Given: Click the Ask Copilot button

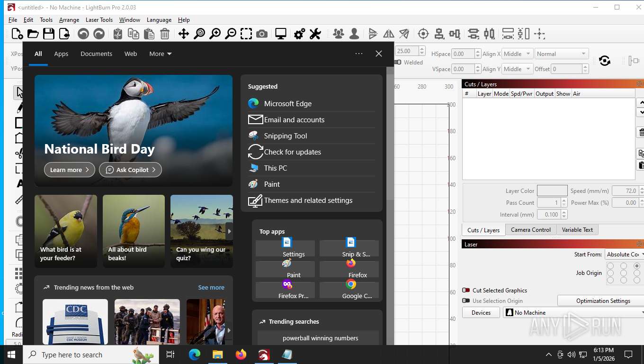Looking at the screenshot, I should [131, 170].
